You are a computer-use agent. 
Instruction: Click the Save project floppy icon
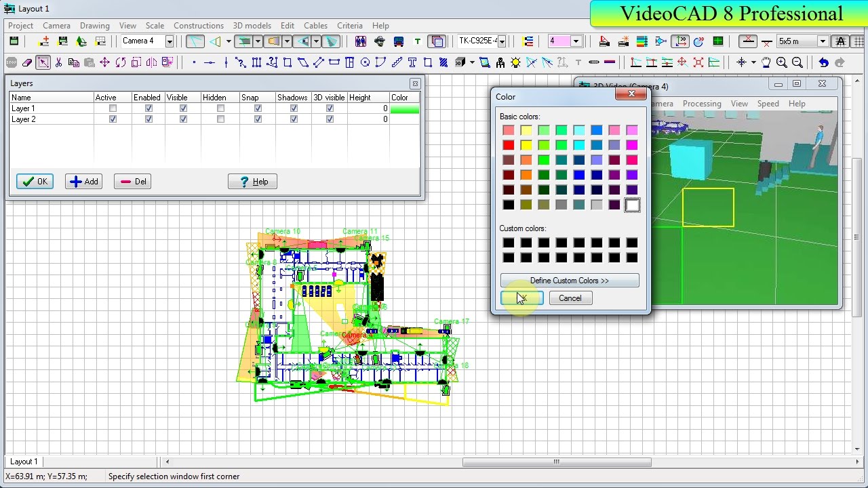point(14,41)
